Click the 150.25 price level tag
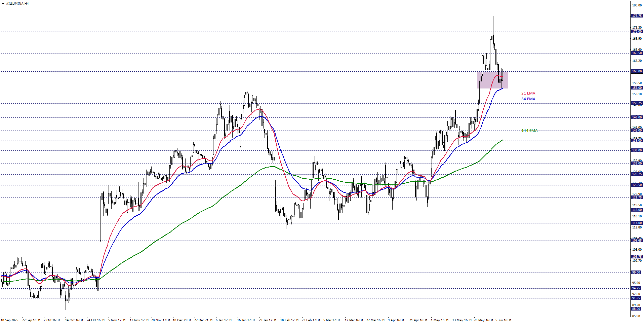 (637, 103)
